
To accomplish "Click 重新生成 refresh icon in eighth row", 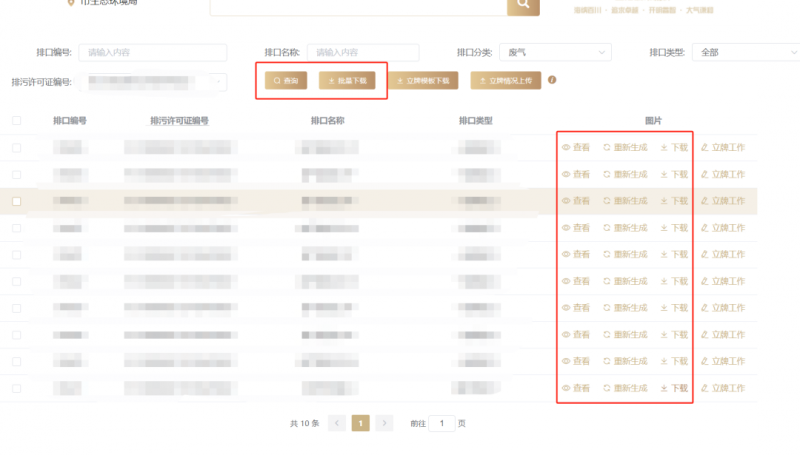I will pos(607,334).
